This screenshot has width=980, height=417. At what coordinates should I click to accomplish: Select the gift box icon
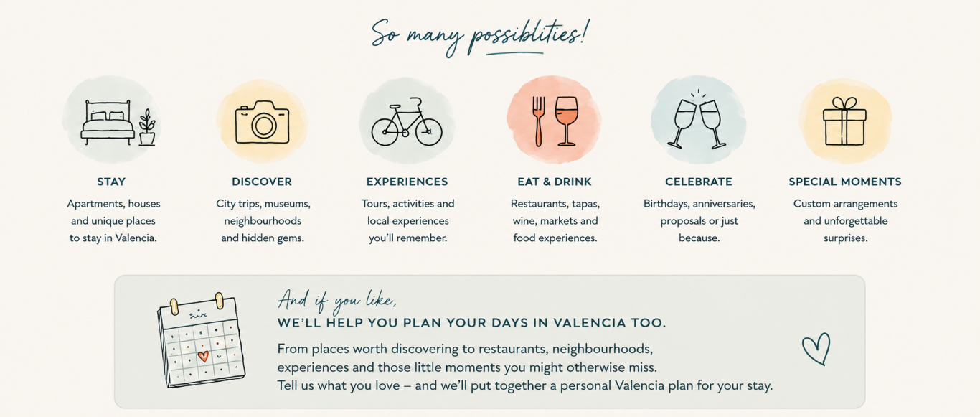point(844,121)
